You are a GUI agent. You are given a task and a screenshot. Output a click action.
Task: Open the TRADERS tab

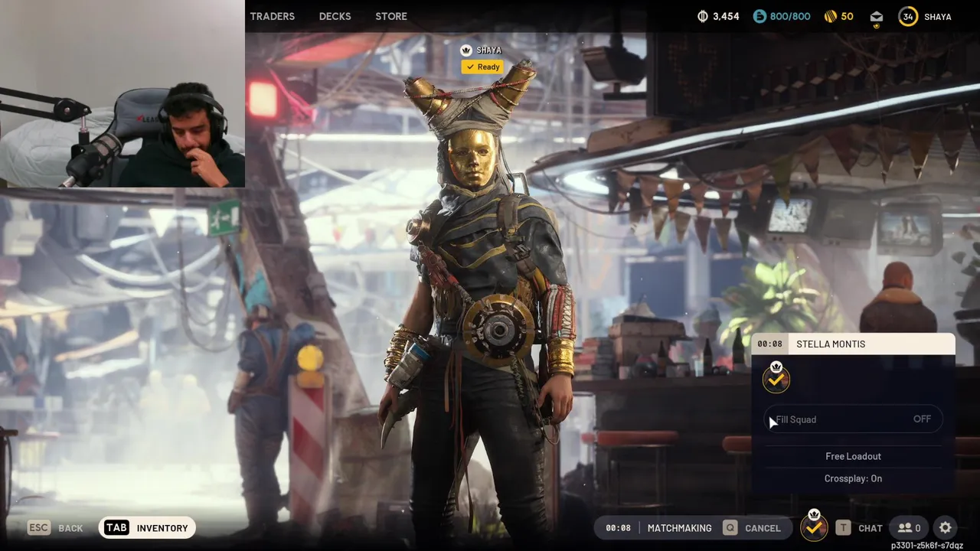(x=272, y=16)
